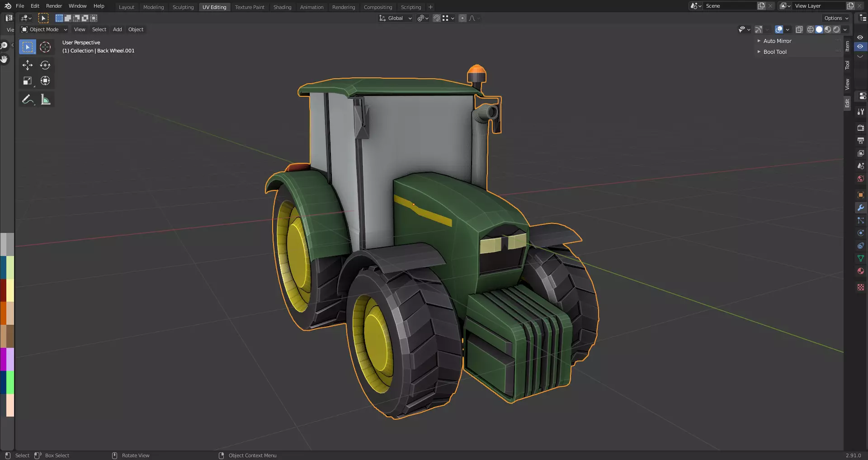Add a new workspace tab
Image resolution: width=868 pixels, height=460 pixels.
(430, 7)
